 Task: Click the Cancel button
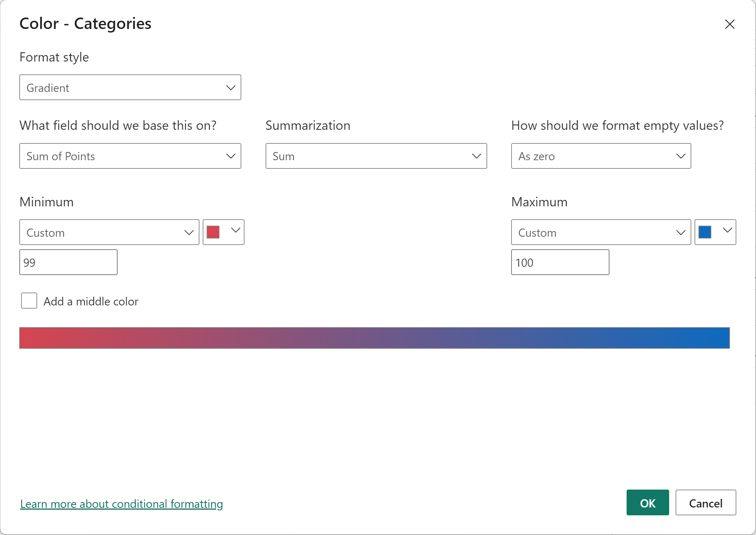pos(706,502)
